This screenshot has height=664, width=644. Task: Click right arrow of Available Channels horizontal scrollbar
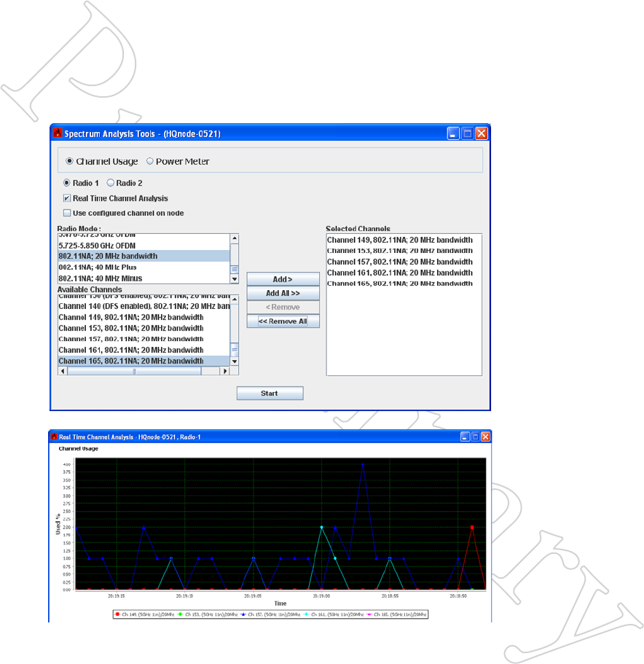(225, 371)
